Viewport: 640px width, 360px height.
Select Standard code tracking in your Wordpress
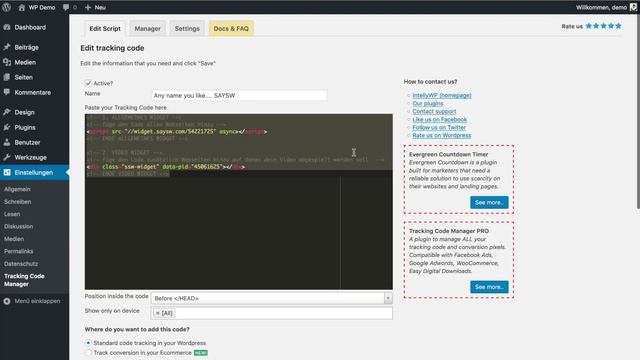pos(88,343)
